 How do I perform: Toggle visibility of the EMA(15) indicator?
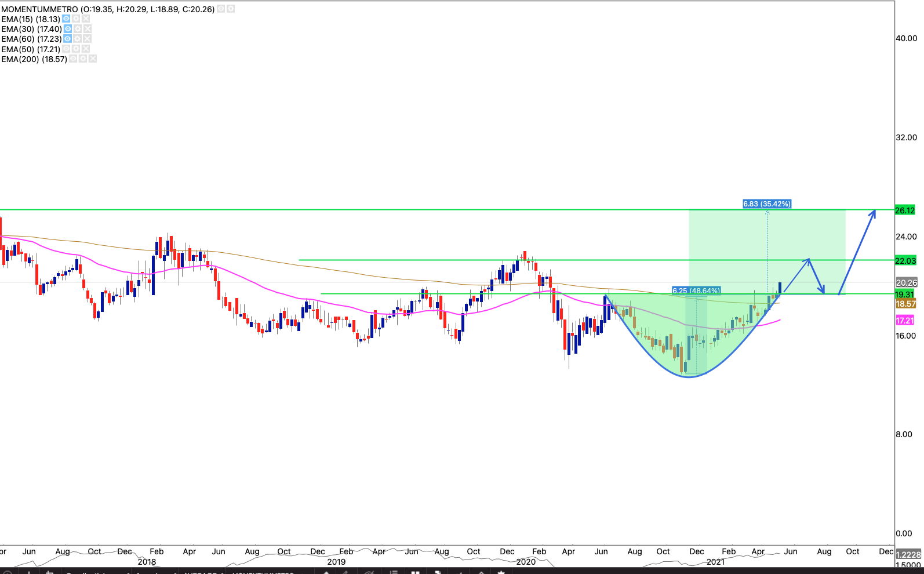(x=66, y=19)
